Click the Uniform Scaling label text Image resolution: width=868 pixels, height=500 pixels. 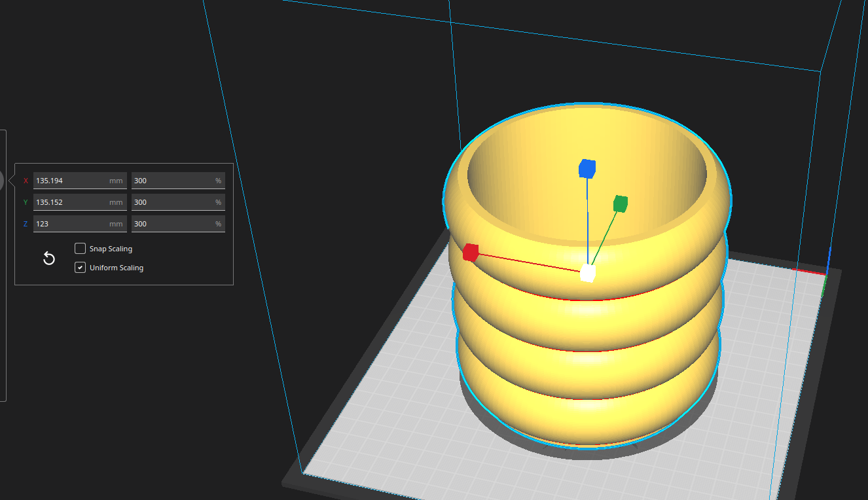click(117, 268)
